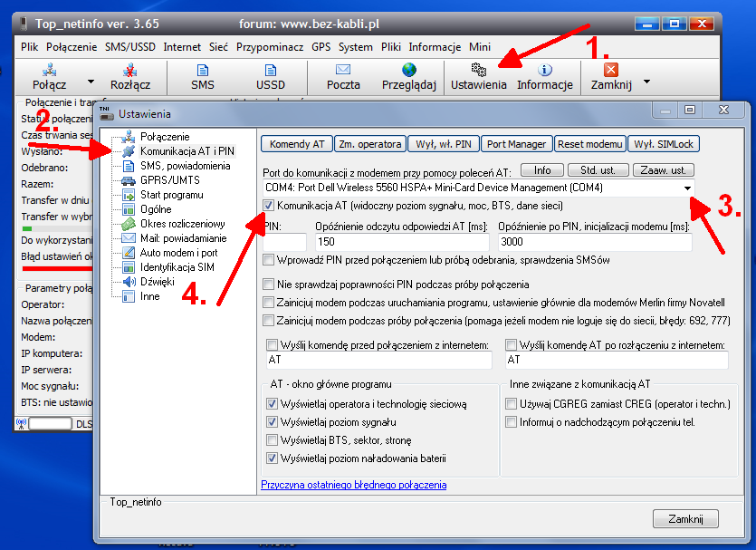Open dropdown arrow next to Połącz
The width and height of the screenshot is (756, 550).
coord(91,81)
